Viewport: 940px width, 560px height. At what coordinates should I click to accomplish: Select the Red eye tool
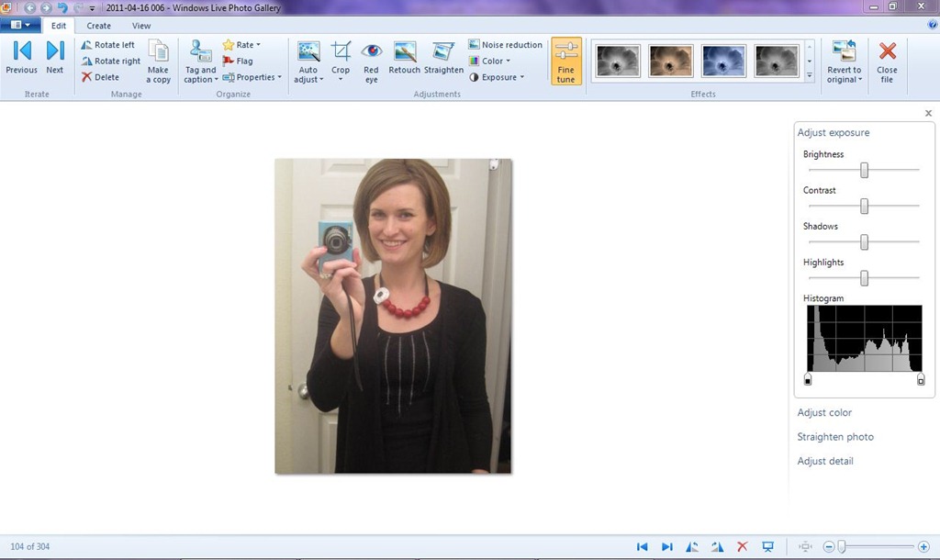(371, 62)
